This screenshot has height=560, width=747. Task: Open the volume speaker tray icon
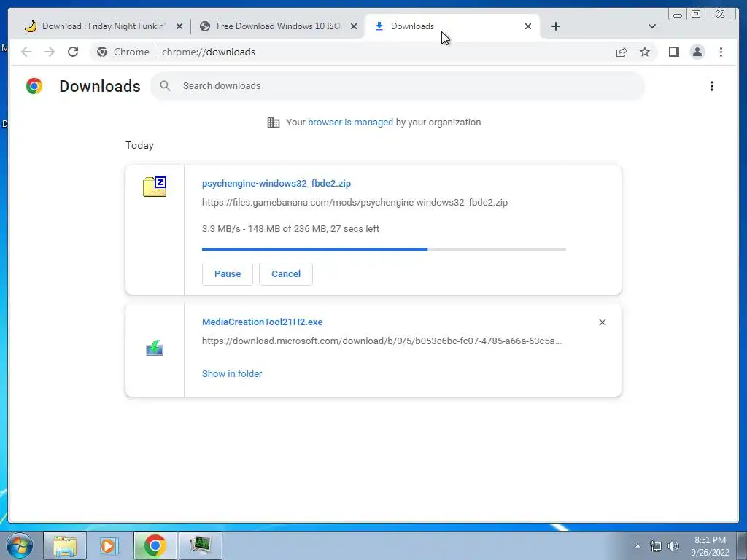(673, 546)
